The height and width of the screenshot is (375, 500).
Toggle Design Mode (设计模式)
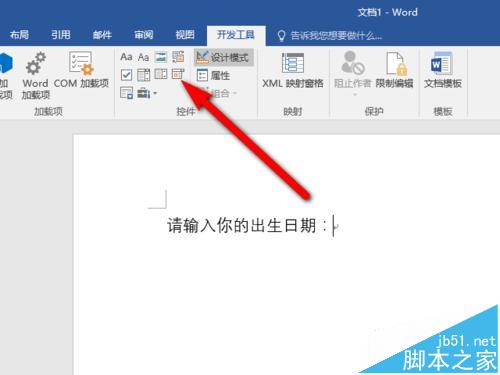coord(224,57)
